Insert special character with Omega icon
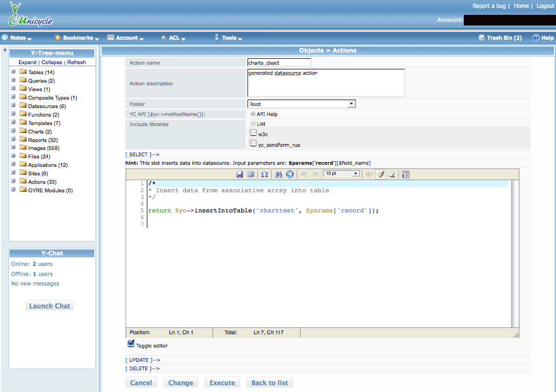 264,174
